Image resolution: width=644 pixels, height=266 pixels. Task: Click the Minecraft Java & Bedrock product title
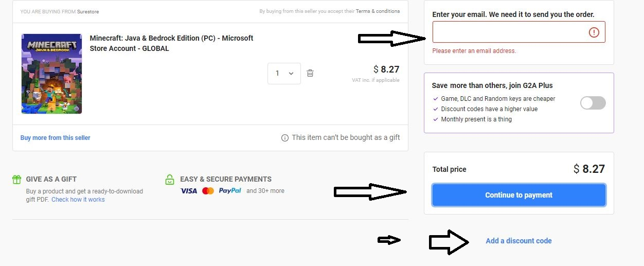point(171,43)
